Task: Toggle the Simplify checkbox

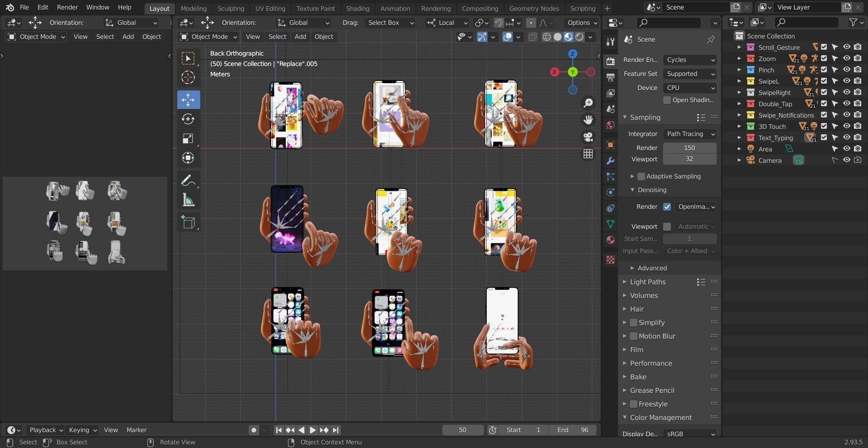Action: pos(633,323)
